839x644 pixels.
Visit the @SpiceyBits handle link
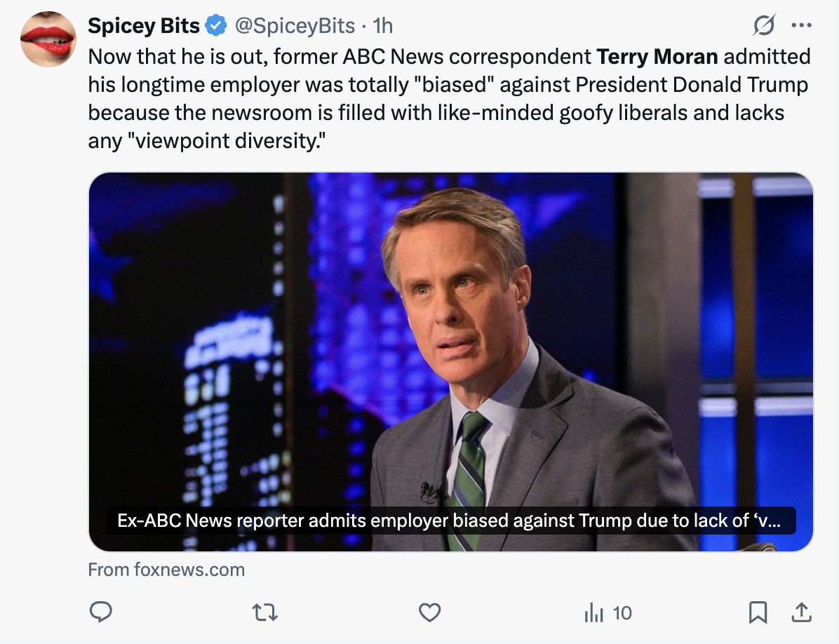point(294,26)
